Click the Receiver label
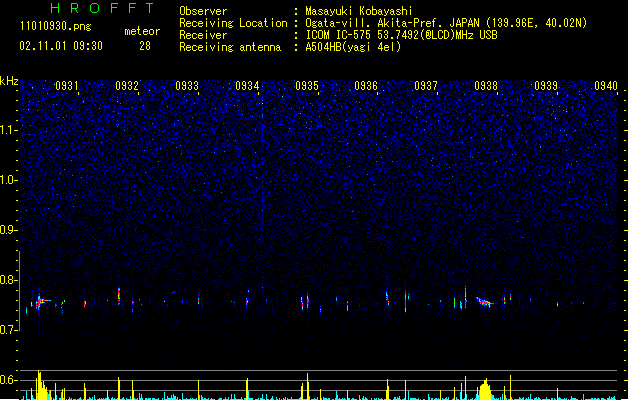 tap(203, 35)
